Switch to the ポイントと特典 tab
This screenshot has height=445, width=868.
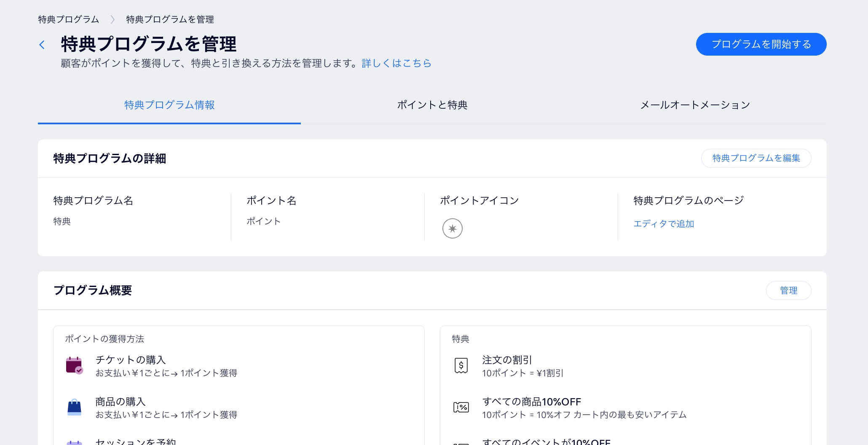[x=432, y=105]
